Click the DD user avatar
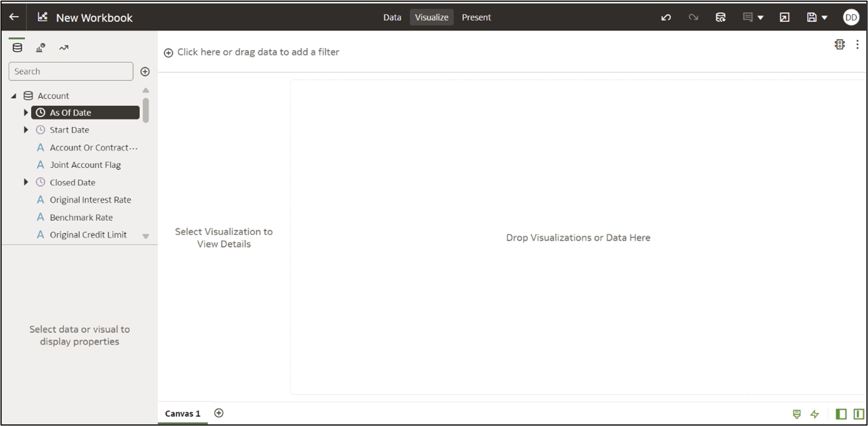Screen dimensions: 868x426 pyautogui.click(x=850, y=17)
